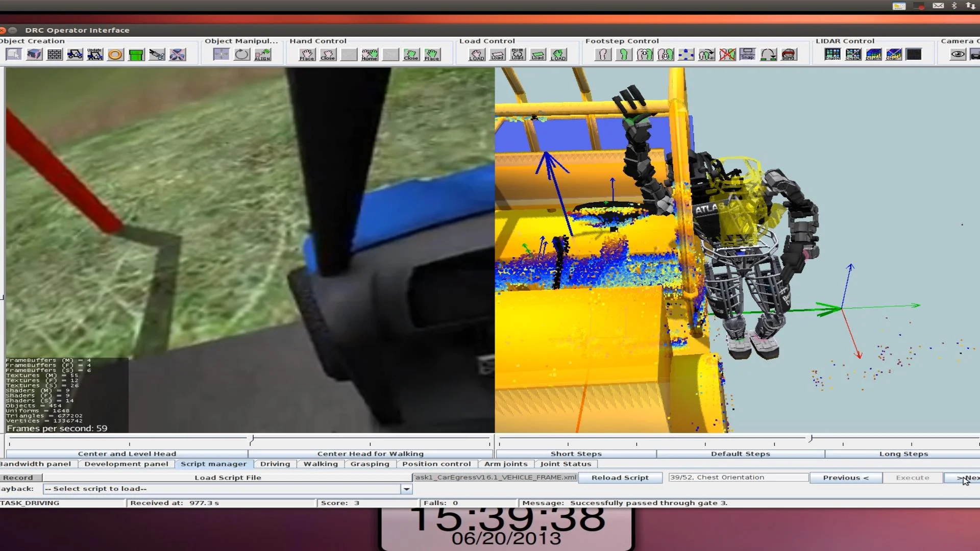Click the Score: 3 status text
The image size is (980, 551).
tap(340, 503)
